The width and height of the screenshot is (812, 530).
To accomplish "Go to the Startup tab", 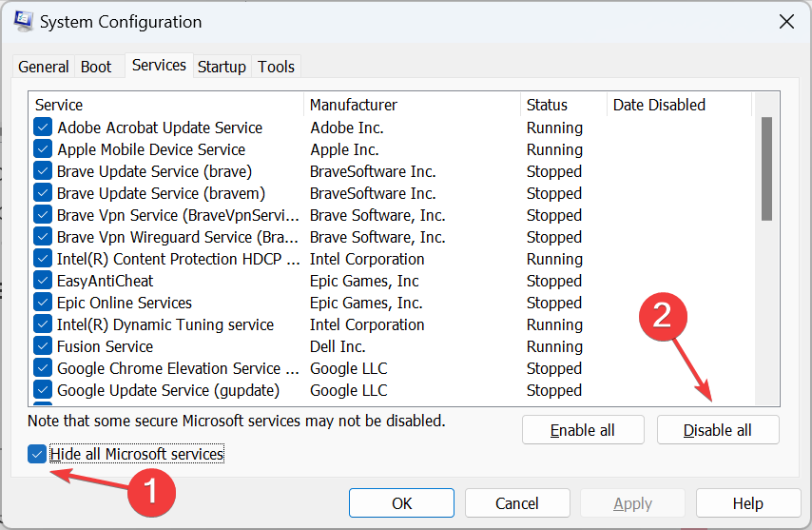I will click(222, 67).
